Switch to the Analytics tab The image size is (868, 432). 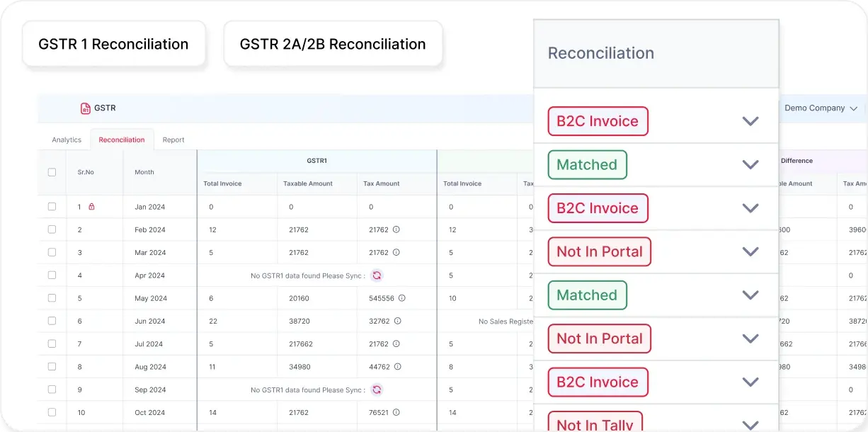(x=67, y=140)
